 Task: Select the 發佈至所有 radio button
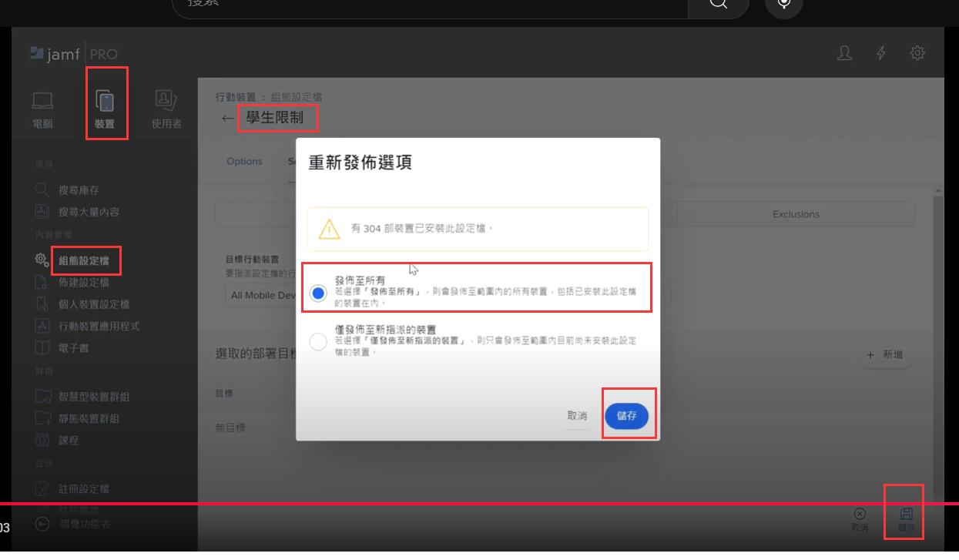coord(318,293)
